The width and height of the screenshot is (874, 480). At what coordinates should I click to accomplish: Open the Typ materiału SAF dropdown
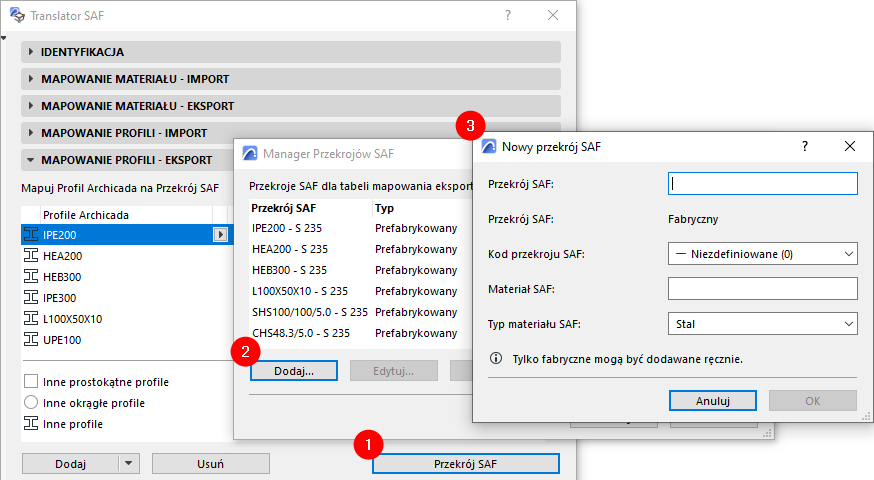pos(762,324)
